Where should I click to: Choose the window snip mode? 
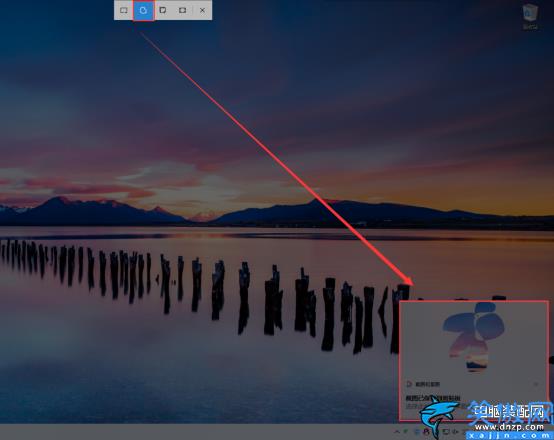pyautogui.click(x=163, y=10)
